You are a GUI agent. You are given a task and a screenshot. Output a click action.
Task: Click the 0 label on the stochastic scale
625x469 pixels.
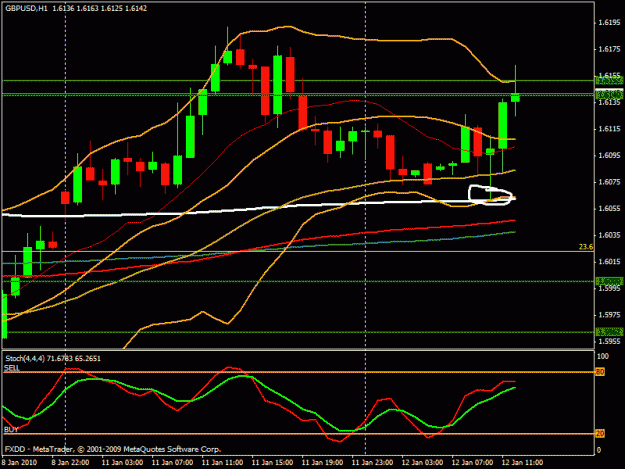[x=599, y=450]
